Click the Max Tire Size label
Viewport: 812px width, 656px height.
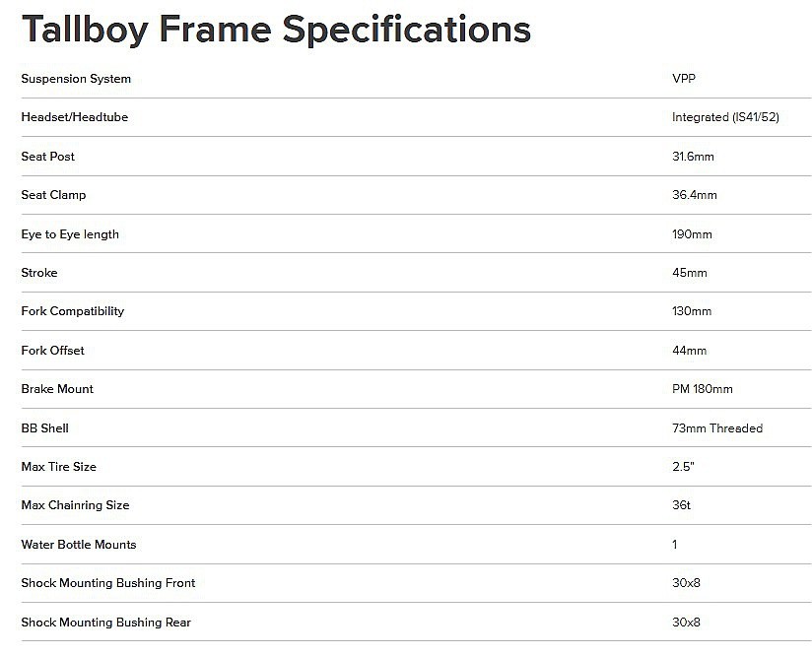pos(59,467)
